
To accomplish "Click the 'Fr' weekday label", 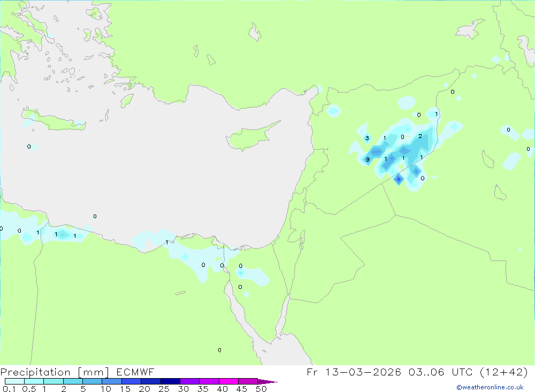I will [x=312, y=372].
